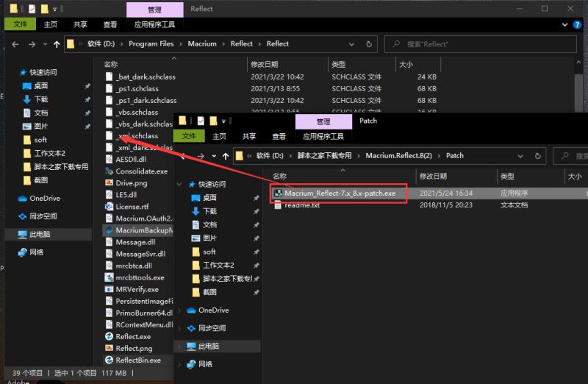Open 管理 tab in Patch window
This screenshot has height=384, width=588.
tap(323, 122)
